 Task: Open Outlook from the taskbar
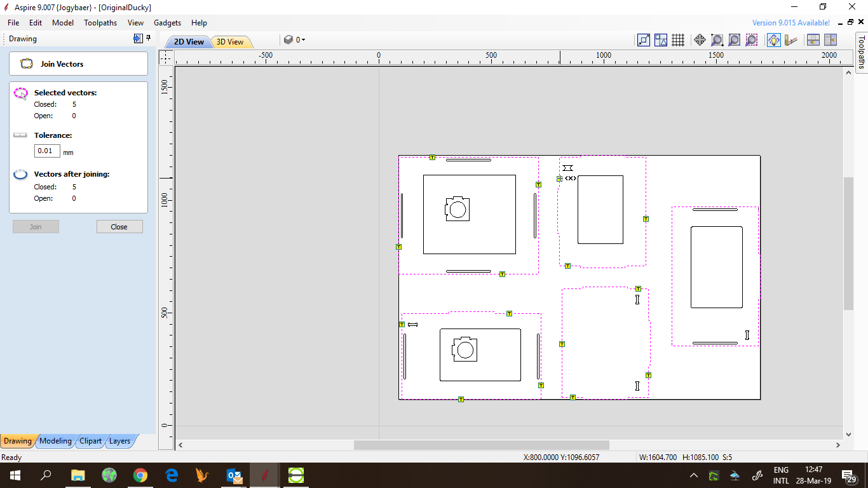tap(234, 475)
